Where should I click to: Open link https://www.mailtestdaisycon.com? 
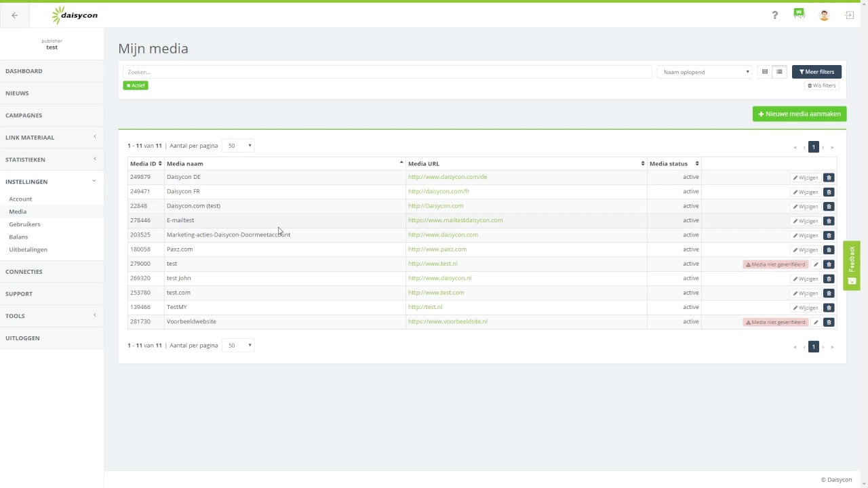point(455,220)
